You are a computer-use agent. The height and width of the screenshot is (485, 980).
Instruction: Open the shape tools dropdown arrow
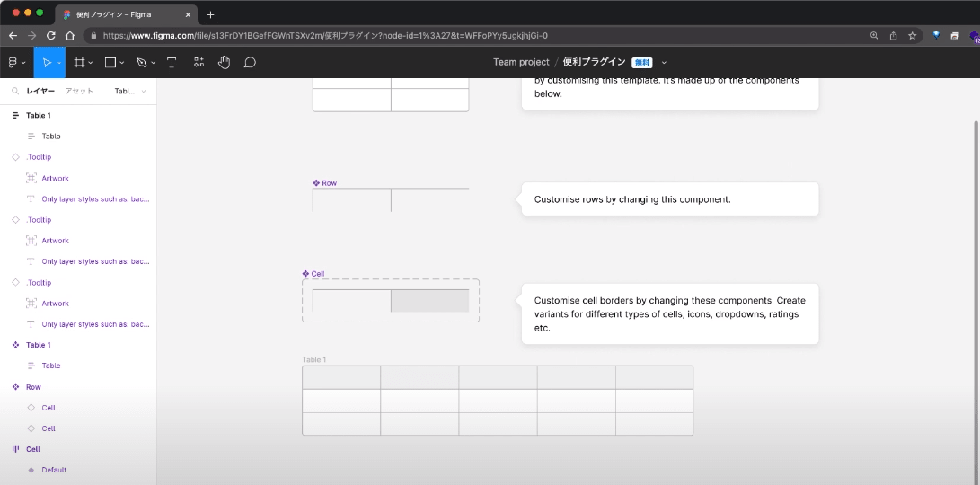[x=122, y=63]
